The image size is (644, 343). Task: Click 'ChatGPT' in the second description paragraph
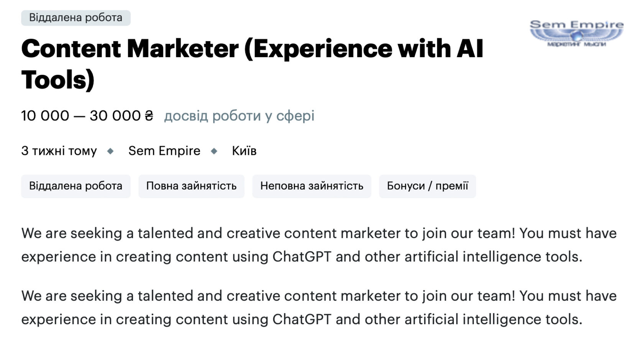(x=301, y=320)
